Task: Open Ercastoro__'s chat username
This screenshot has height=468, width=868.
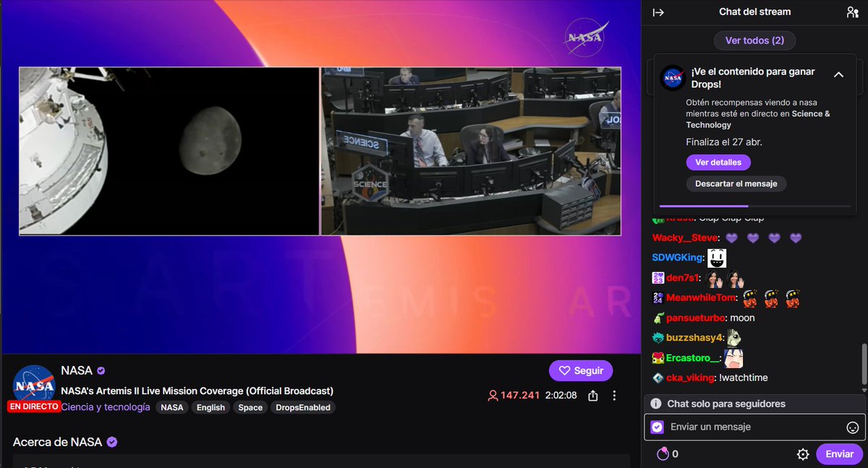Action: click(693, 358)
